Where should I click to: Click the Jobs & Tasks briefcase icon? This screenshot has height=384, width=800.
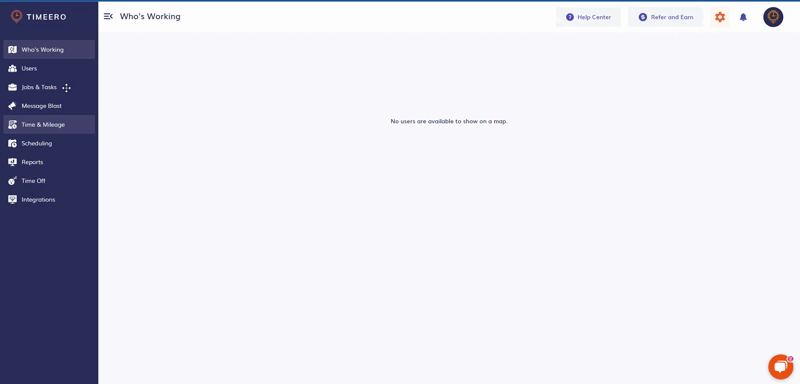tap(13, 87)
